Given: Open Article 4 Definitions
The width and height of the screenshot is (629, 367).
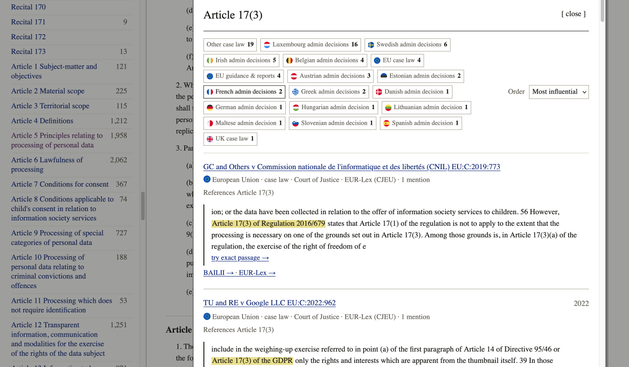Looking at the screenshot, I should 42,121.
